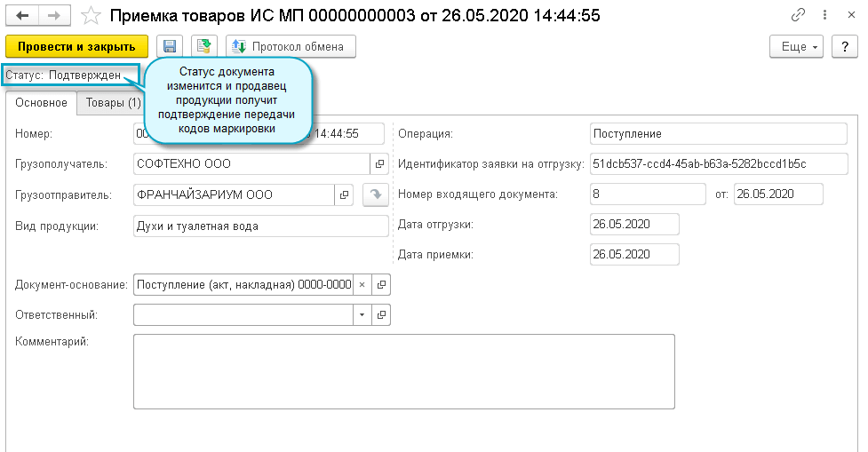Open Документ-основание linked document icon

(x=379, y=285)
